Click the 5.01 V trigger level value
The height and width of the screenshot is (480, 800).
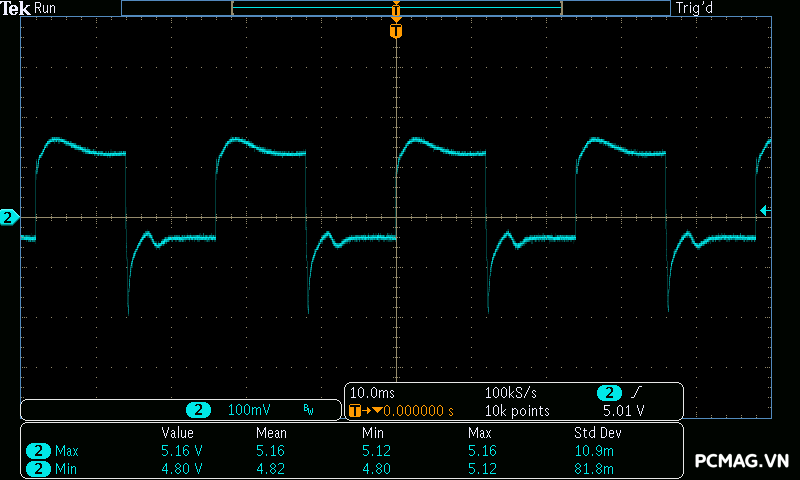(623, 410)
